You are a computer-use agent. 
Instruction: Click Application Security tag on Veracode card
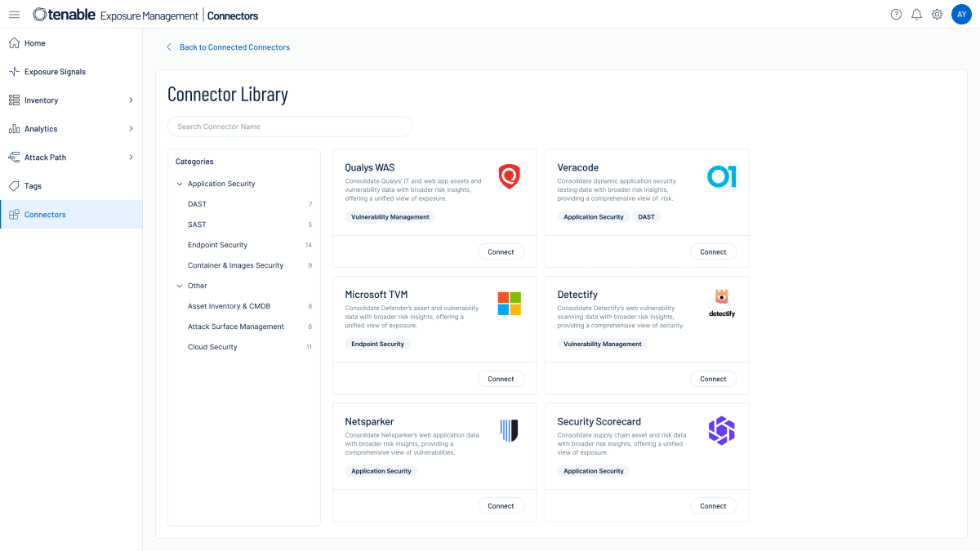[594, 217]
